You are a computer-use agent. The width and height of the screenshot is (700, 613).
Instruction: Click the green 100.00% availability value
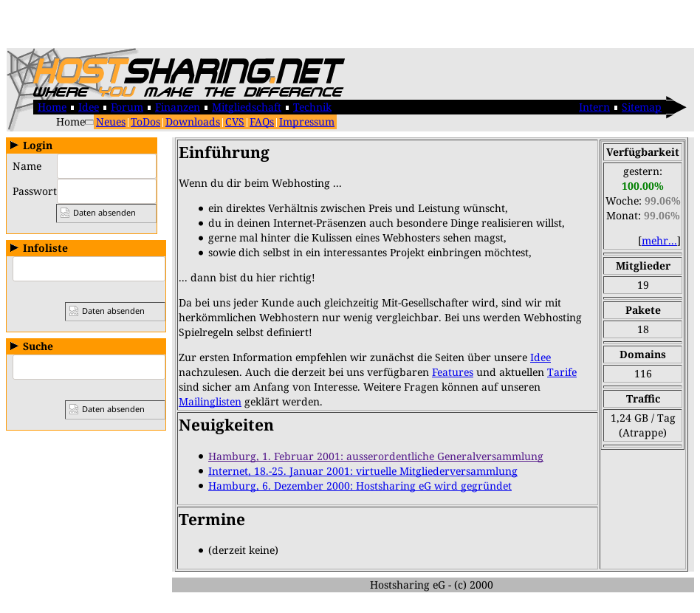pyautogui.click(x=642, y=186)
